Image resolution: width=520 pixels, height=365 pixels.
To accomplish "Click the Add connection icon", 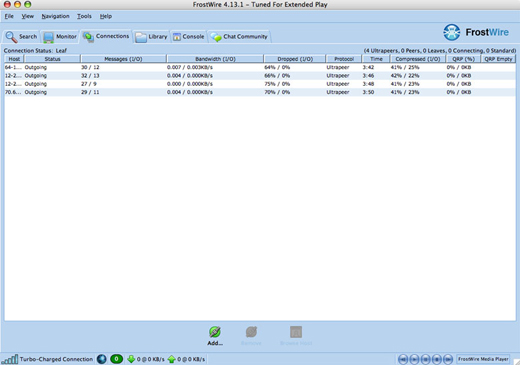I will 215,332.
